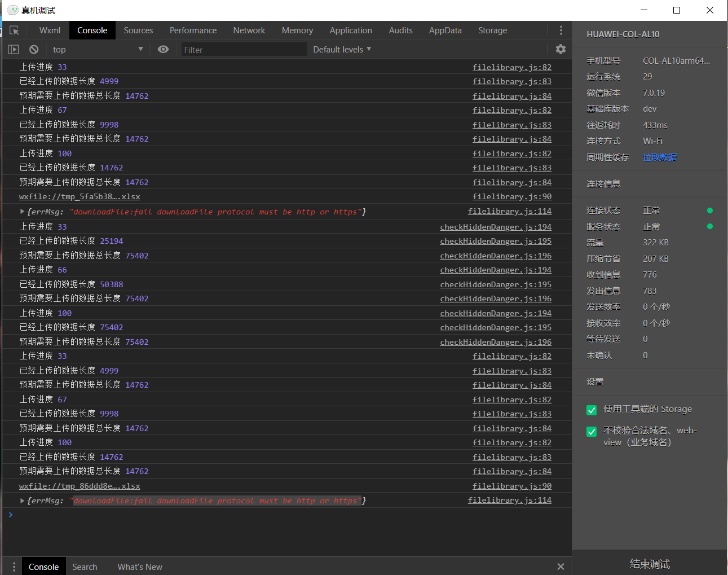Click the round-trip time value 433ms
Image resolution: width=728 pixels, height=575 pixels.
655,125
